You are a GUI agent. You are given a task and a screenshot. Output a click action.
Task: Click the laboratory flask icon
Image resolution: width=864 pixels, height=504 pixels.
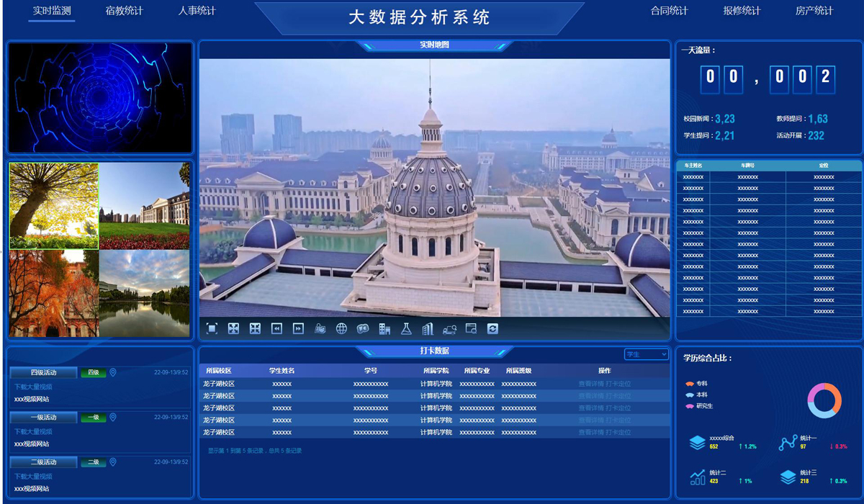[406, 328]
